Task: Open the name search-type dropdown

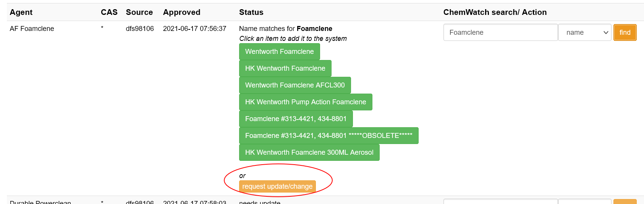Action: click(584, 32)
